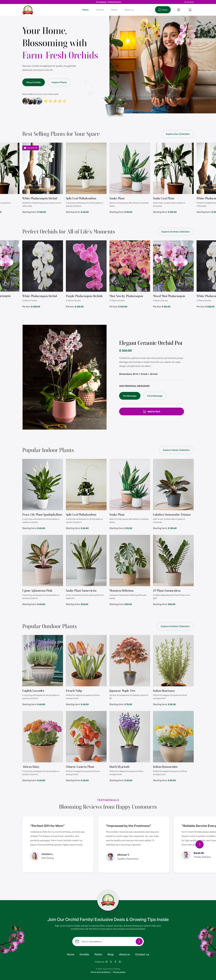Click the Add to Cart button
This screenshot has width=216, height=980.
coord(152,411)
